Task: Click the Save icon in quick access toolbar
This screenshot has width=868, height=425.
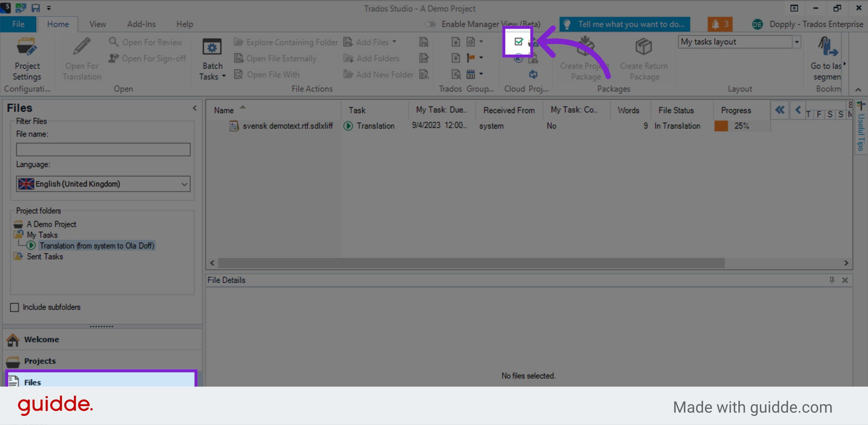Action: 35,8
